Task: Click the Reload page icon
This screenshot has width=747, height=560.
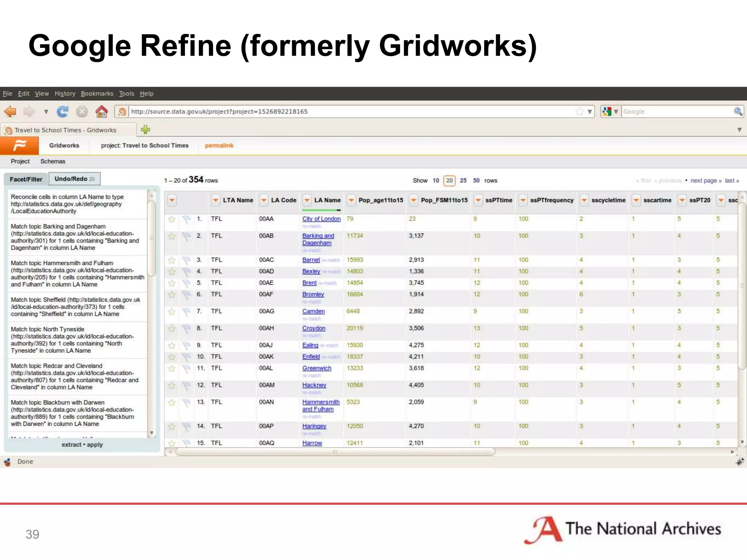Action: click(x=63, y=111)
